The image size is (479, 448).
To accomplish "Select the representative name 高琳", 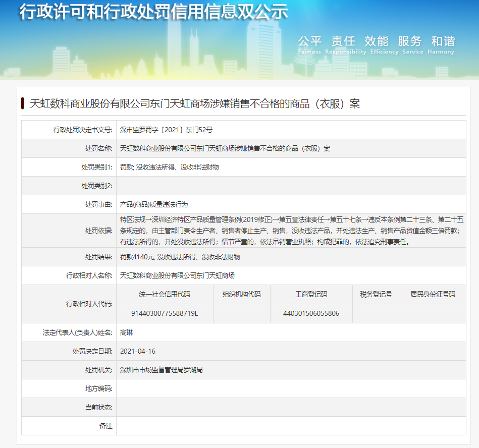I will tap(127, 332).
